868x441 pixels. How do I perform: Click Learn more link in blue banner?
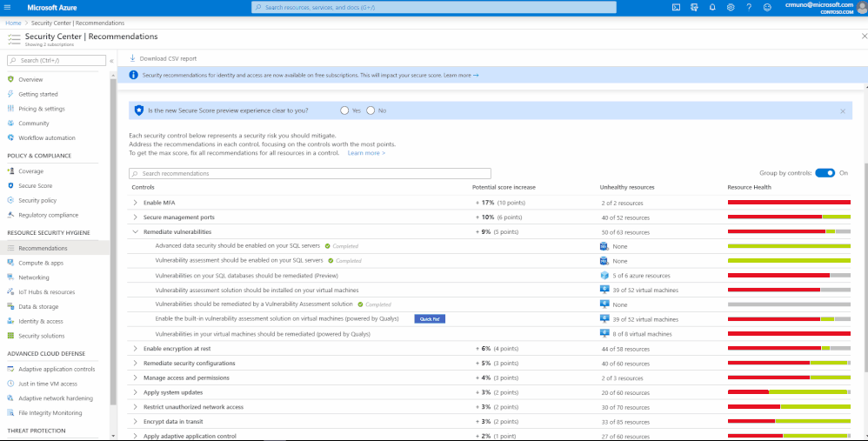[461, 76]
